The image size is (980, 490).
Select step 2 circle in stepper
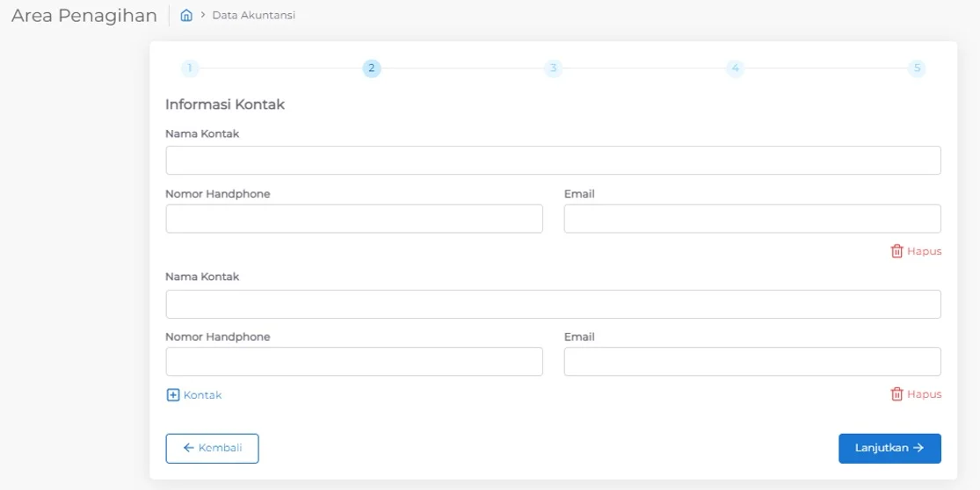tap(372, 68)
